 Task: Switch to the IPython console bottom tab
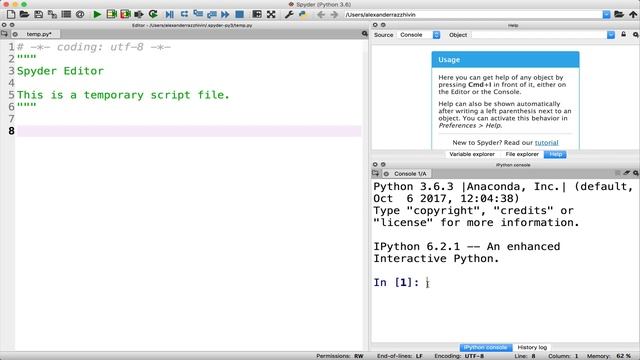pos(486,347)
